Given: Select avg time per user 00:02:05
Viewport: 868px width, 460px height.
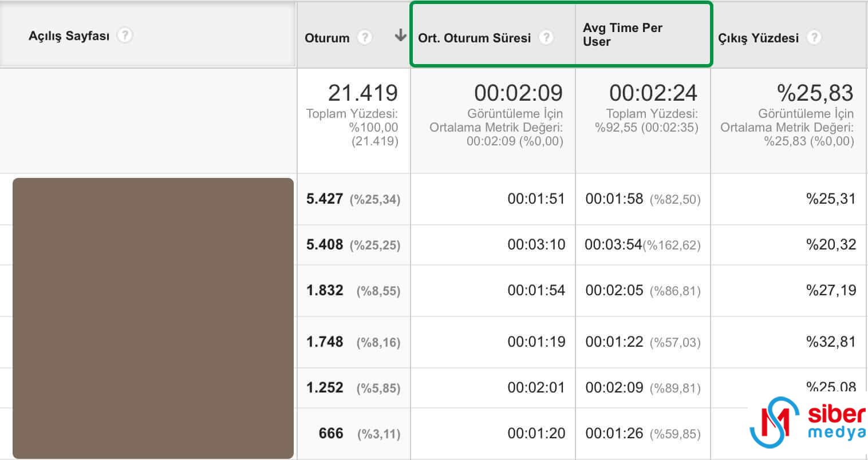Looking at the screenshot, I should pos(614,290).
